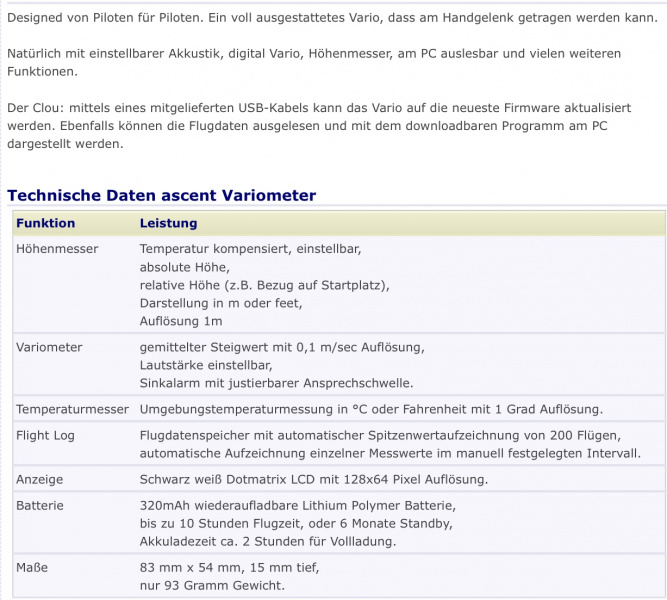The width and height of the screenshot is (667, 600).
Task: Click the line 'Auflösung 1m'
Action: coord(181,321)
